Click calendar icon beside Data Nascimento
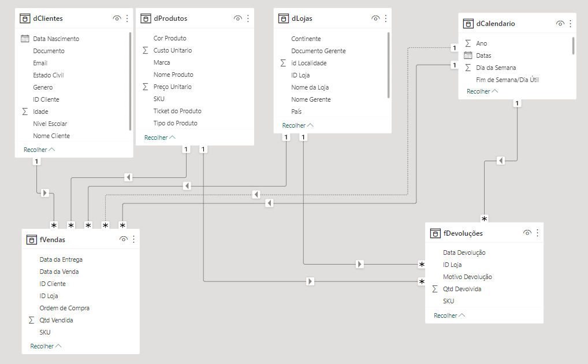 25,39
